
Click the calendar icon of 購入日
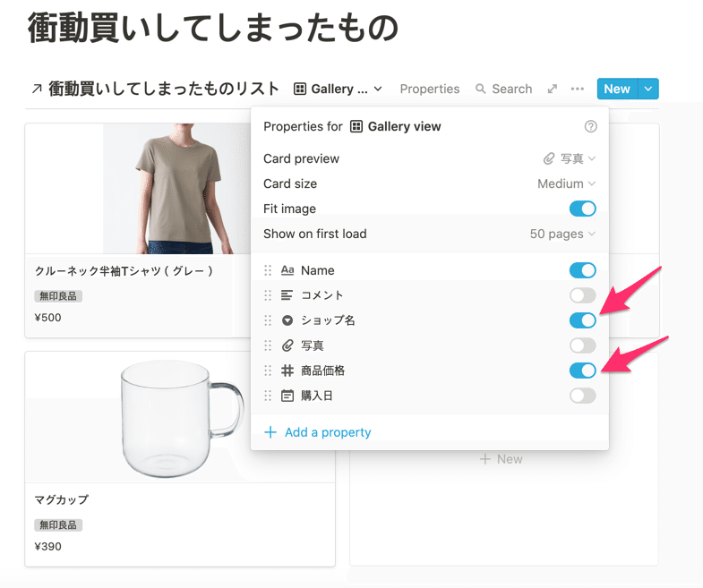coord(287,396)
